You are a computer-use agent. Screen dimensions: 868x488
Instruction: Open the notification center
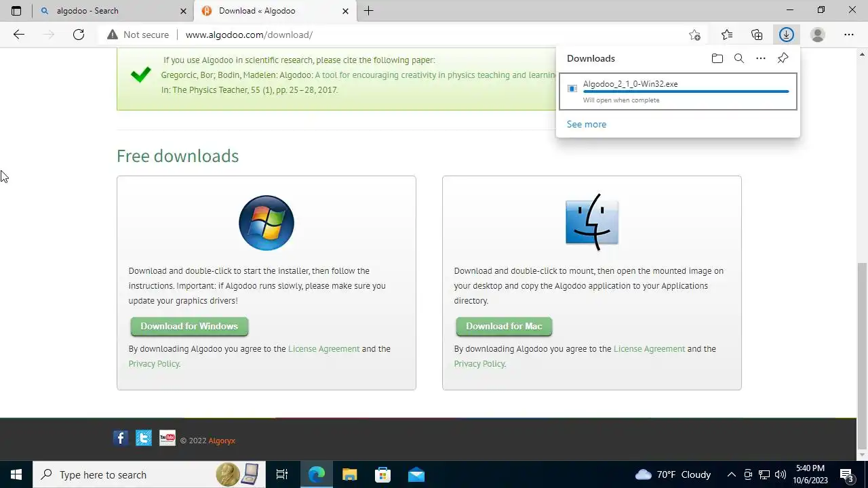click(847, 474)
